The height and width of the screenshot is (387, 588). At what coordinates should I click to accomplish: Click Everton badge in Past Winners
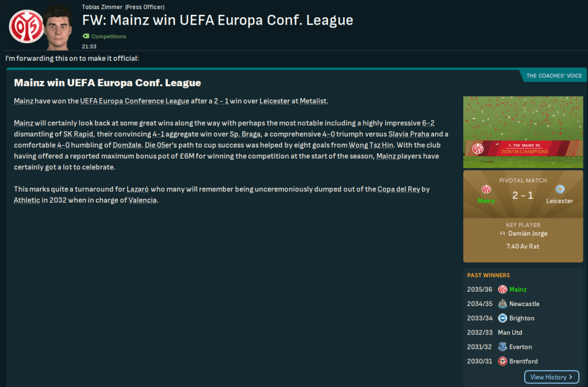502,347
